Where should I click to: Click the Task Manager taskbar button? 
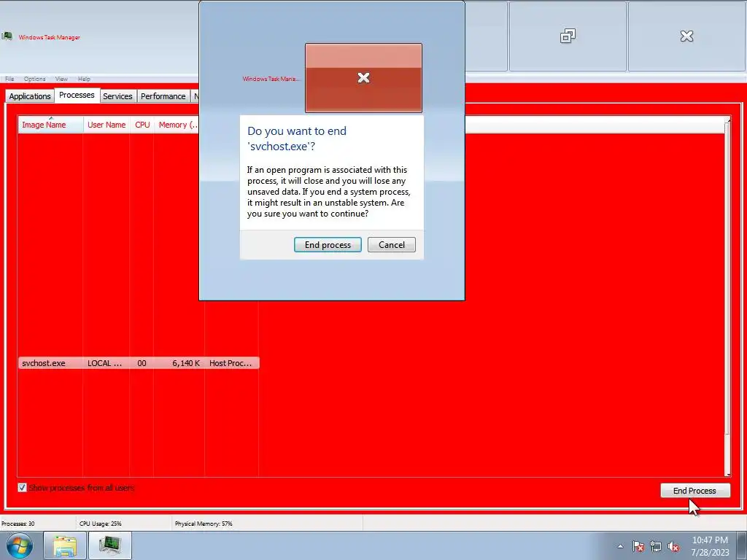(x=110, y=545)
